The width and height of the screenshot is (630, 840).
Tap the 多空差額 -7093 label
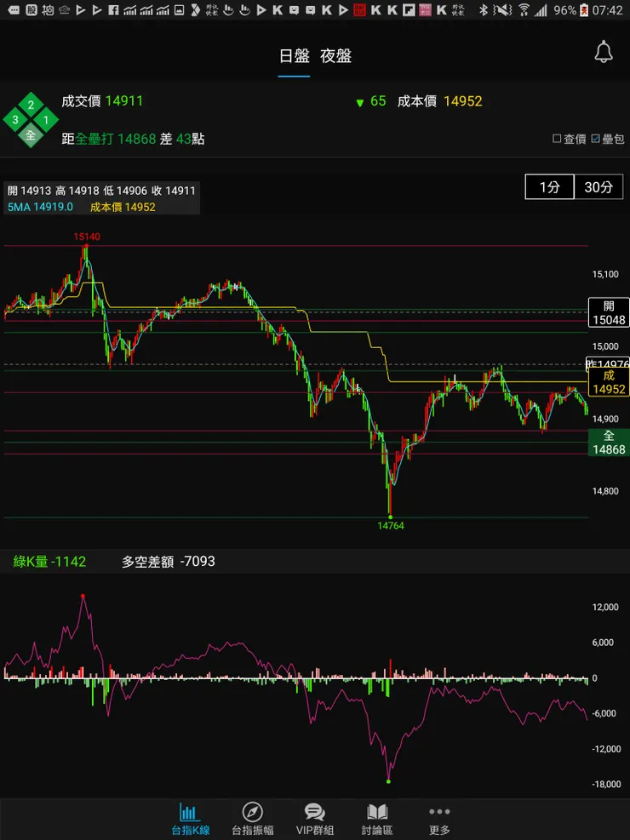point(169,562)
